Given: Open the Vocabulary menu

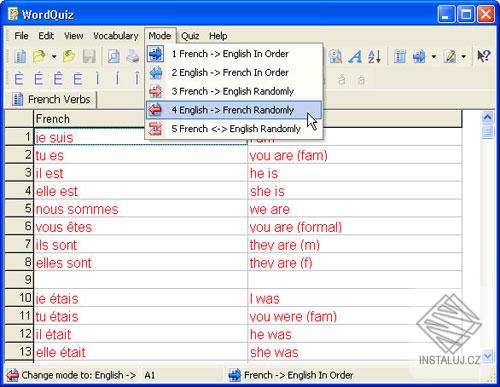Looking at the screenshot, I should click(116, 36).
